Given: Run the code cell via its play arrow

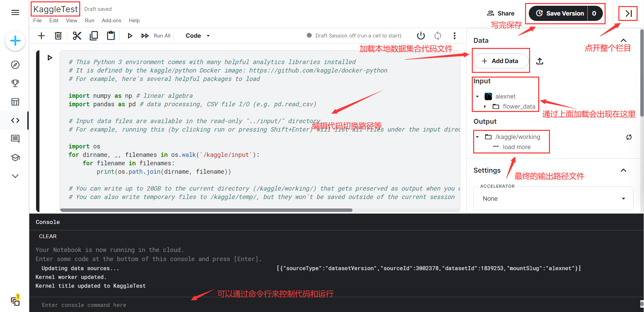Looking at the screenshot, I should click(50, 58).
